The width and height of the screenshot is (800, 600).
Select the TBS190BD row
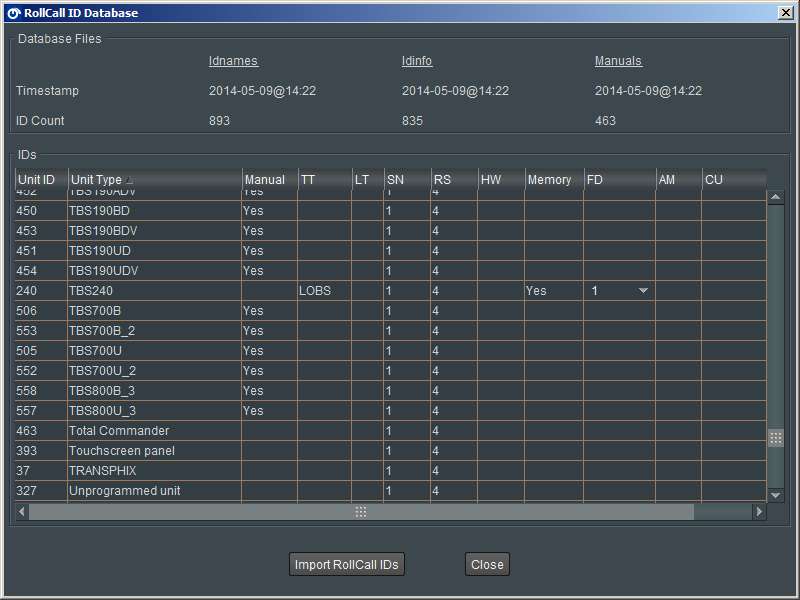click(x=390, y=211)
